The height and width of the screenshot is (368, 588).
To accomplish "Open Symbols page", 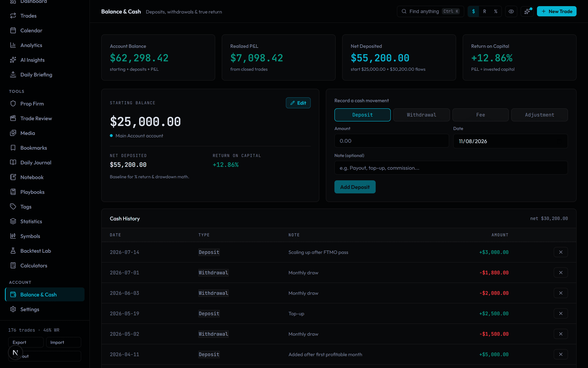I will [x=45, y=236].
